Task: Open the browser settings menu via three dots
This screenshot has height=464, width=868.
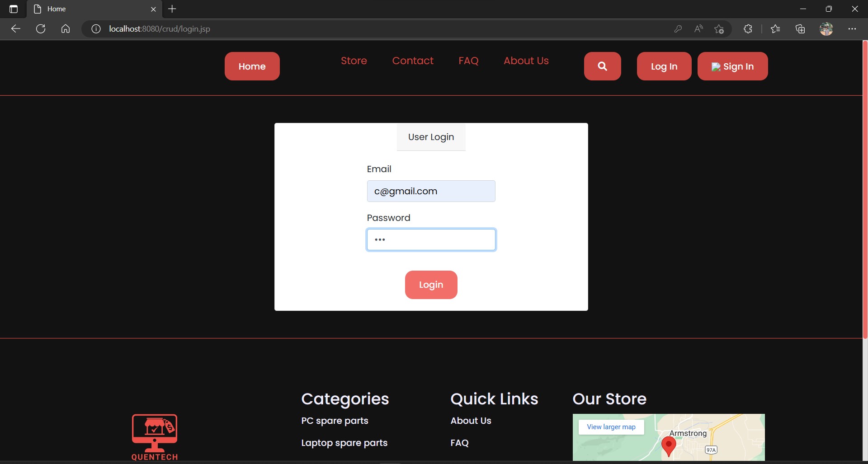Action: [853, 28]
